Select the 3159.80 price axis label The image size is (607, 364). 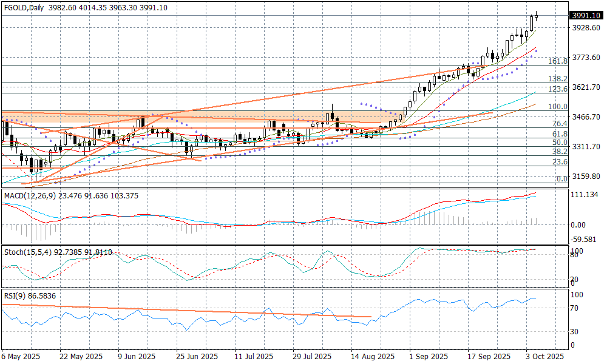click(x=586, y=177)
